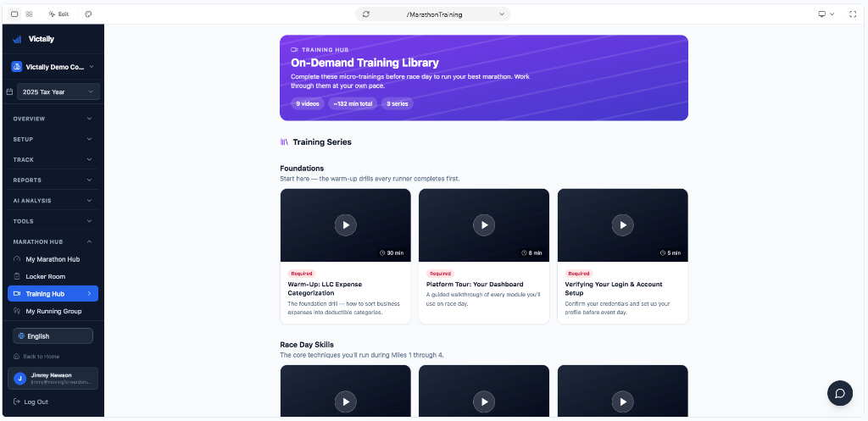The height and width of the screenshot is (421, 868).
Task: Click the globe icon in language selector
Action: pyautogui.click(x=21, y=335)
